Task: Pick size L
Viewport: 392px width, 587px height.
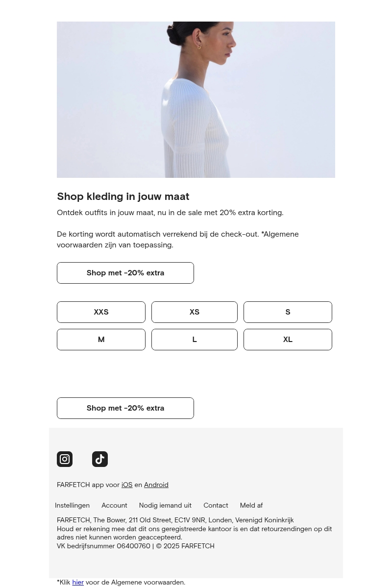Action: coord(195,340)
